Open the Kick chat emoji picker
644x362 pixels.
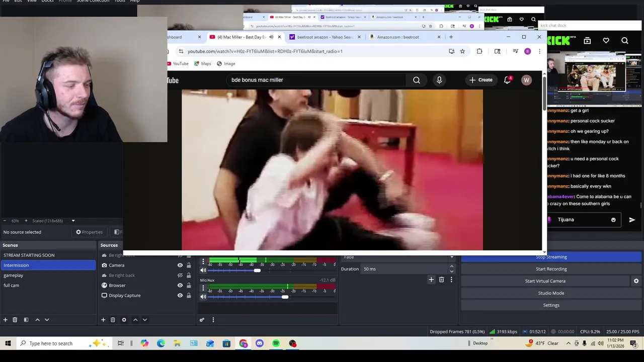(613, 220)
